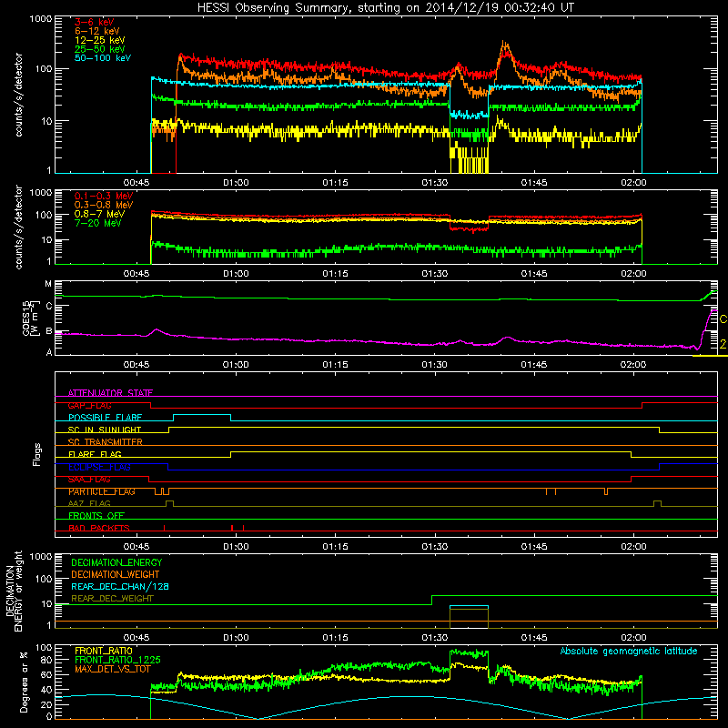Screen dimensions: 728x728
Task: Click the yellow C flare class label on the GOES plot
Action: point(723,319)
